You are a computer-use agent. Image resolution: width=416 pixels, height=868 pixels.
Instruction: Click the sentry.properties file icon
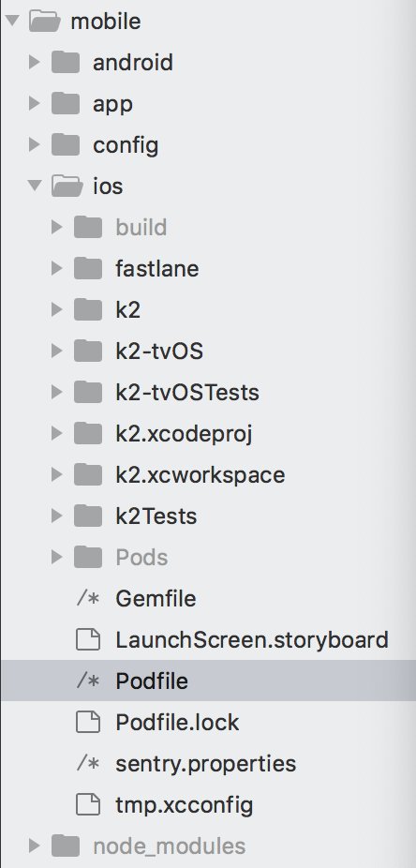(87, 763)
